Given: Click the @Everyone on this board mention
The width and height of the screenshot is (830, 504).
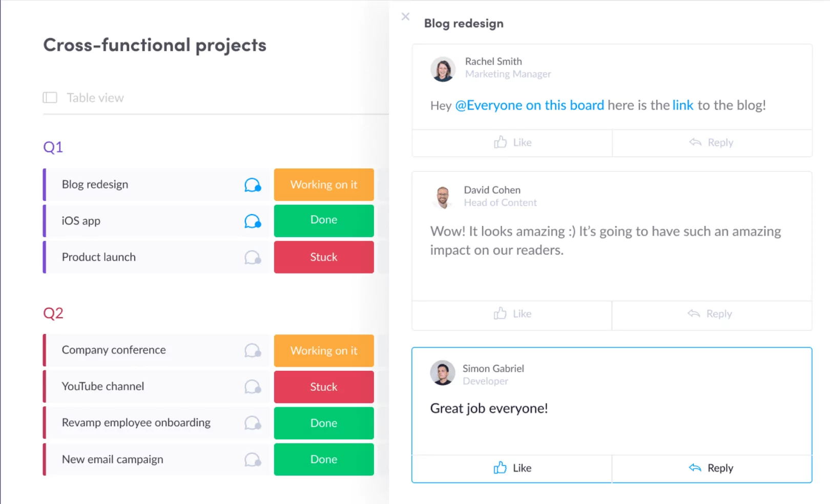Looking at the screenshot, I should tap(529, 106).
